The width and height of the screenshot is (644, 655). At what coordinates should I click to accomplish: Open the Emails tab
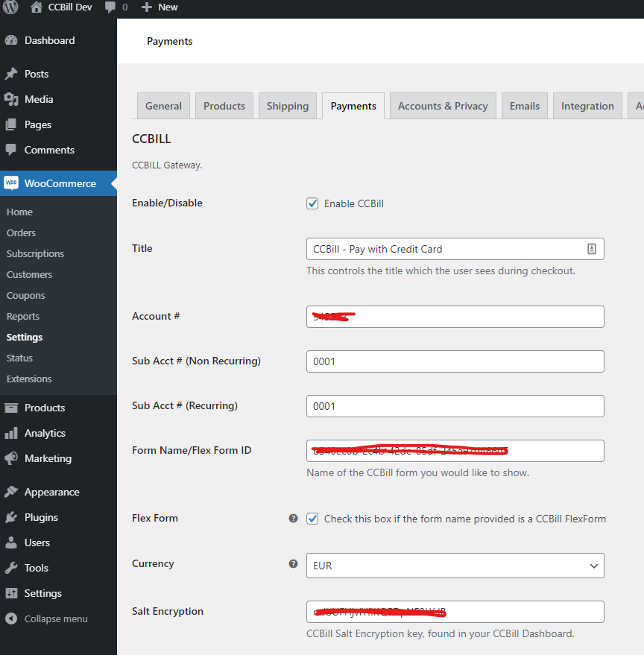(525, 106)
